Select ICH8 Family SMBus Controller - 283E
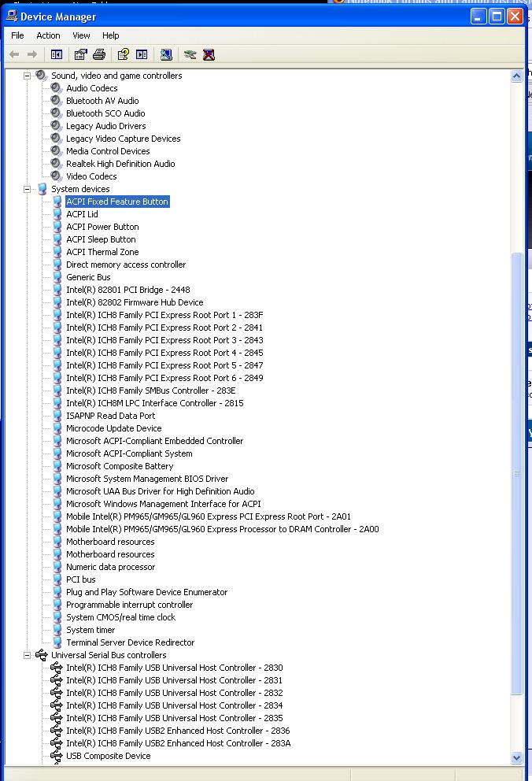Viewport: 532px width, 781px height. coord(151,390)
